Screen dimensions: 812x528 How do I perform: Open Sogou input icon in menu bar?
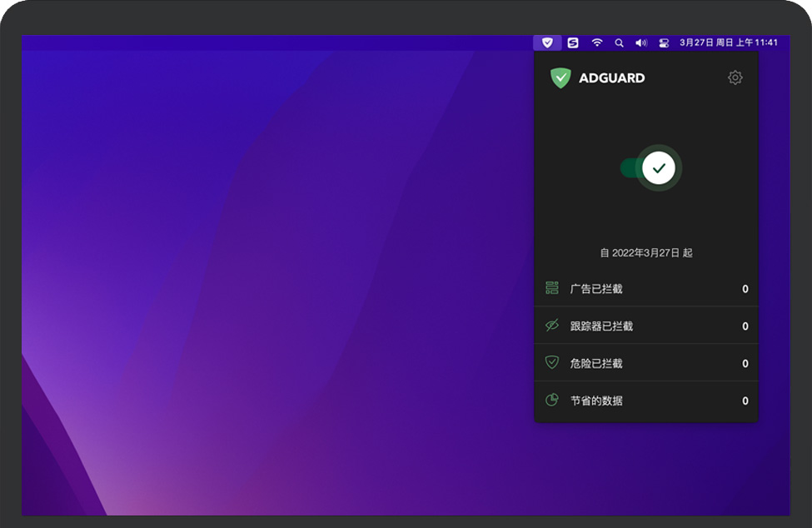coord(573,42)
